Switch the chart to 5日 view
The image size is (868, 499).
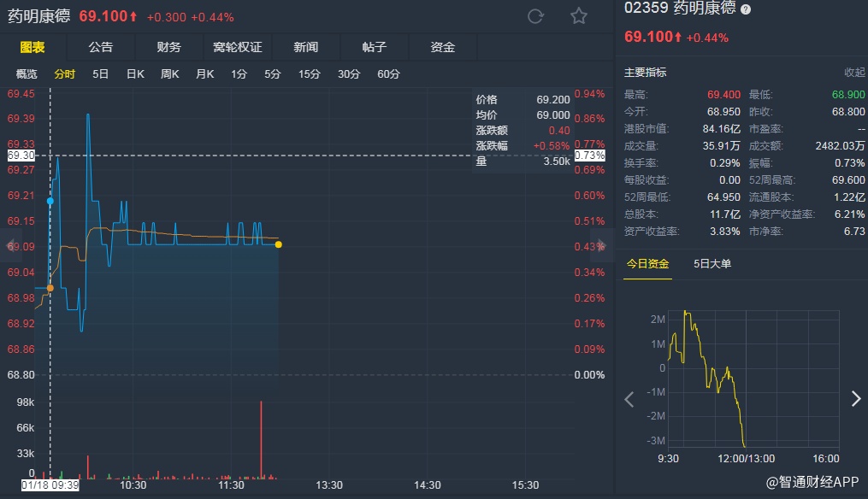click(101, 74)
